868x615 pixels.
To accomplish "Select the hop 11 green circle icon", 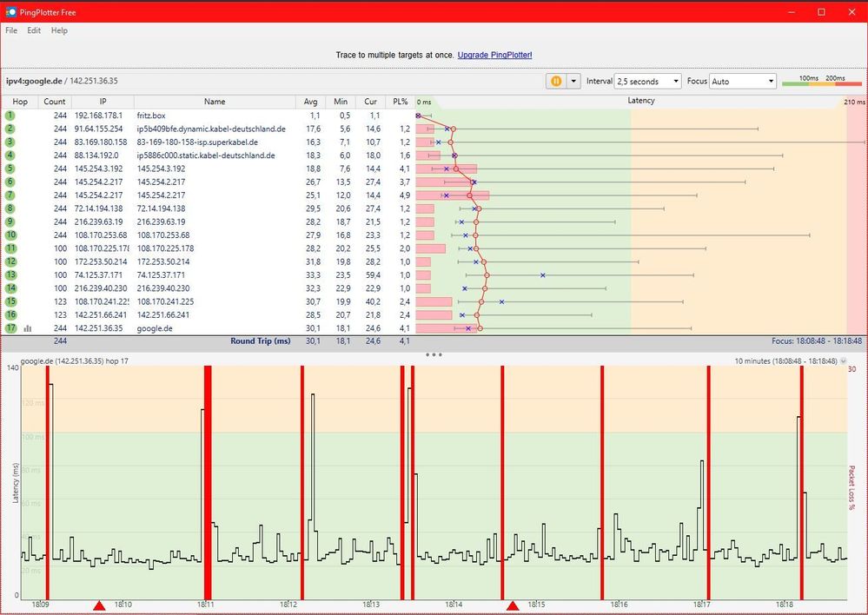I will (10, 248).
